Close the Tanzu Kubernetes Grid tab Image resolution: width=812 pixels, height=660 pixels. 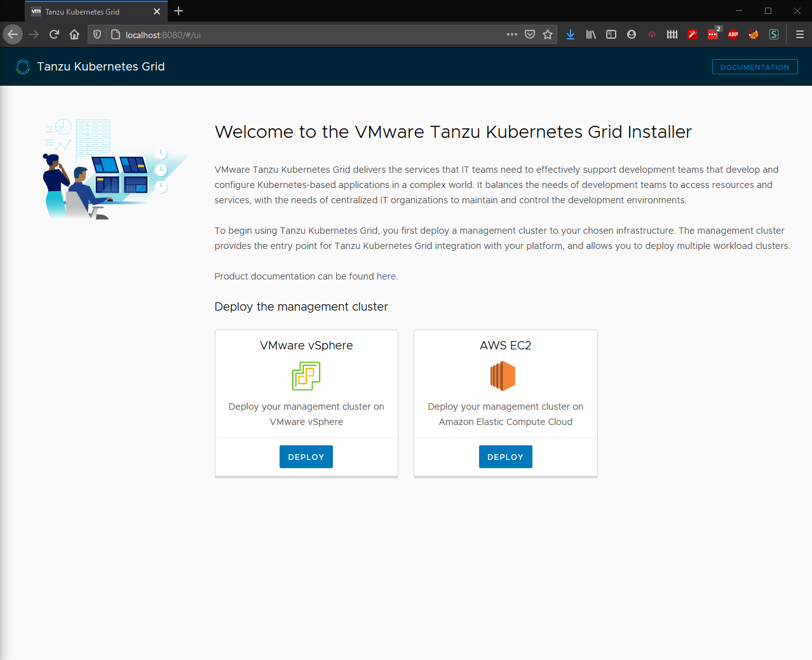pos(157,11)
